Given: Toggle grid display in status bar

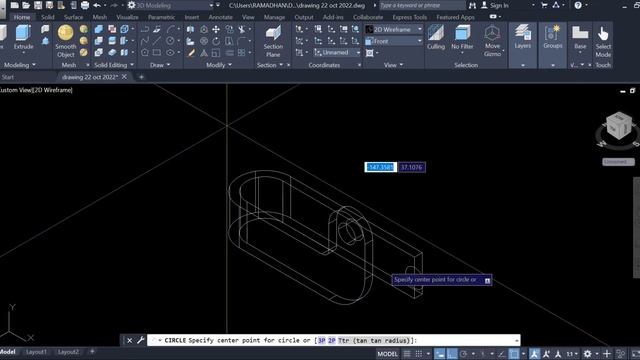Looking at the screenshot, I should (407, 354).
